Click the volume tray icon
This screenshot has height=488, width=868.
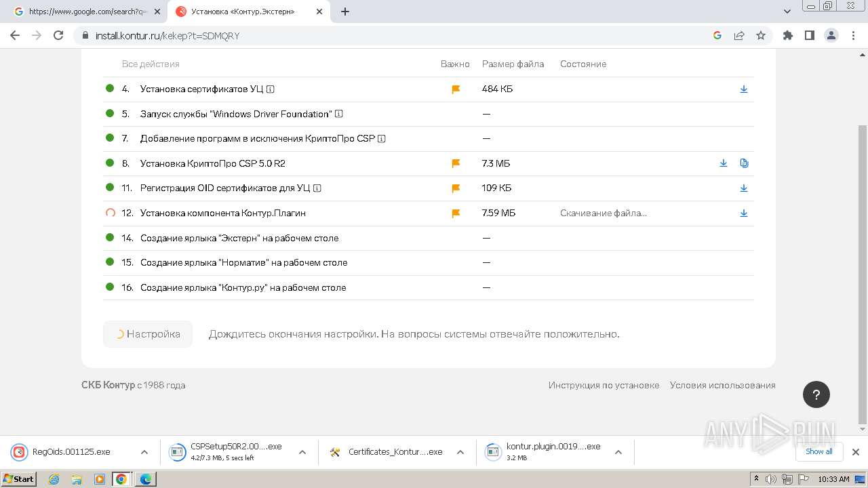pyautogui.click(x=771, y=479)
